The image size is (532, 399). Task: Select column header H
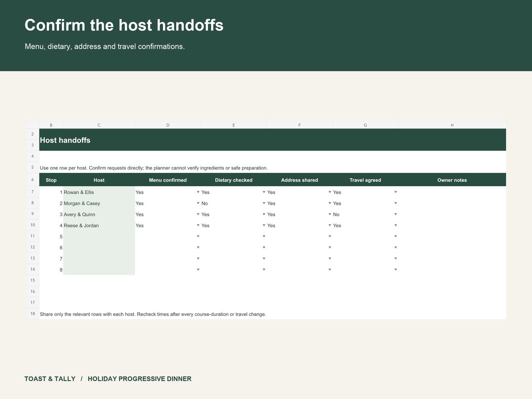[x=452, y=125]
